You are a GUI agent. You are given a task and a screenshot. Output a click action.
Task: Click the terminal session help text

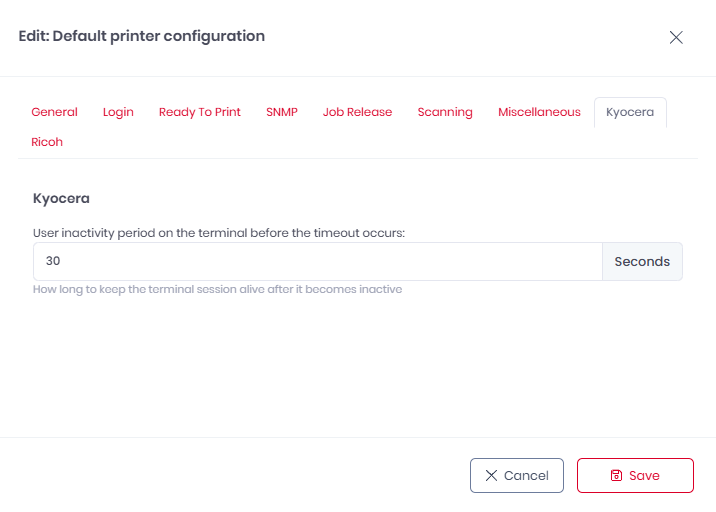[x=217, y=290]
